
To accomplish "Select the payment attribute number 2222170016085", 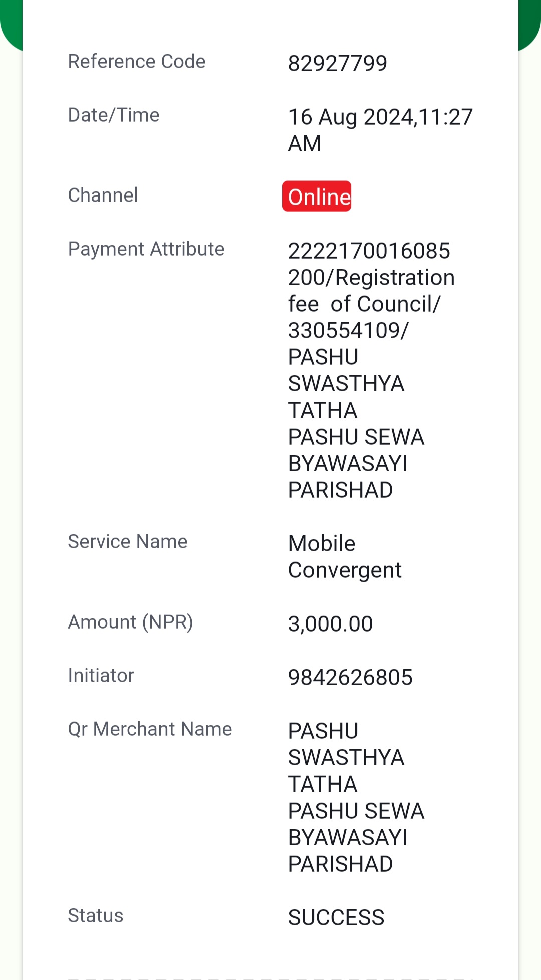I will (x=369, y=251).
